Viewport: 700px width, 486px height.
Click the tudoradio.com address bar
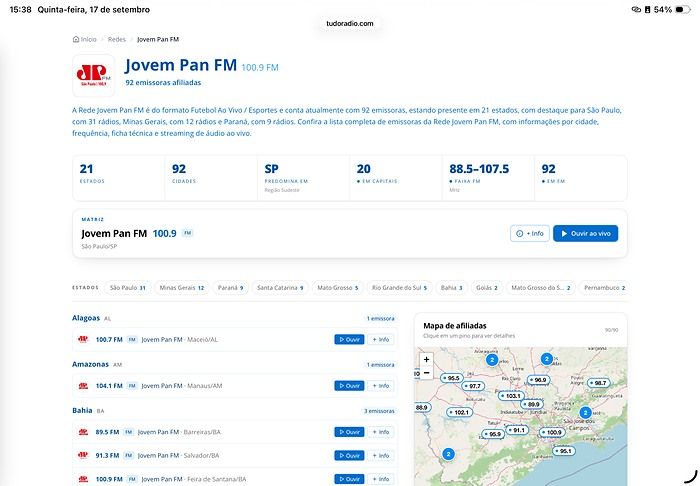pyautogui.click(x=350, y=24)
